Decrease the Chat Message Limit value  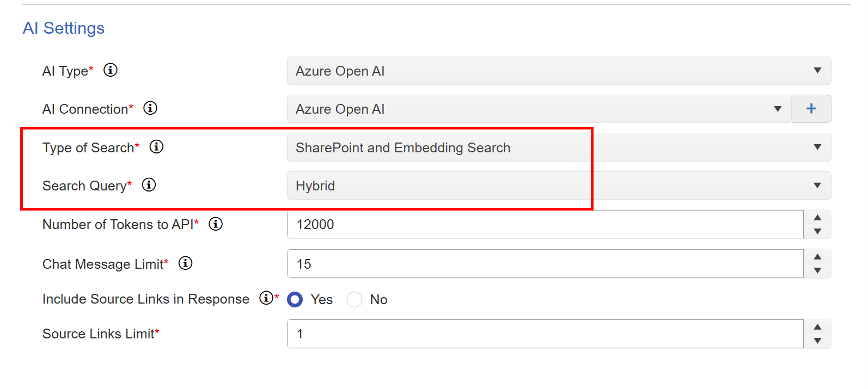817,270
